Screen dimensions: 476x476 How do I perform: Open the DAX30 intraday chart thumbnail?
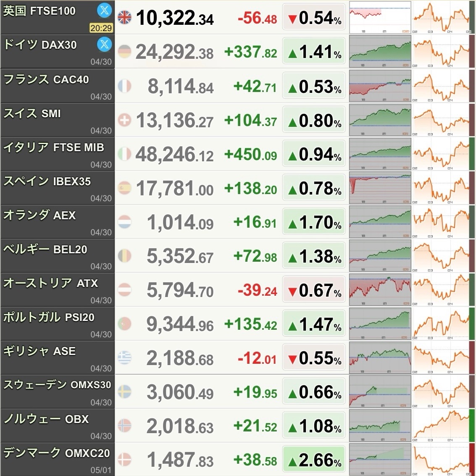click(x=380, y=51)
